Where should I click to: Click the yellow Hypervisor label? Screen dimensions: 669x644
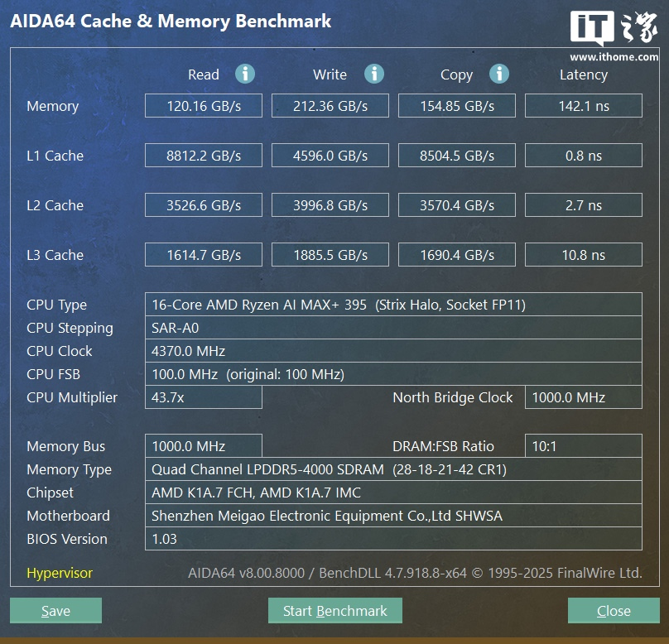[x=60, y=573]
